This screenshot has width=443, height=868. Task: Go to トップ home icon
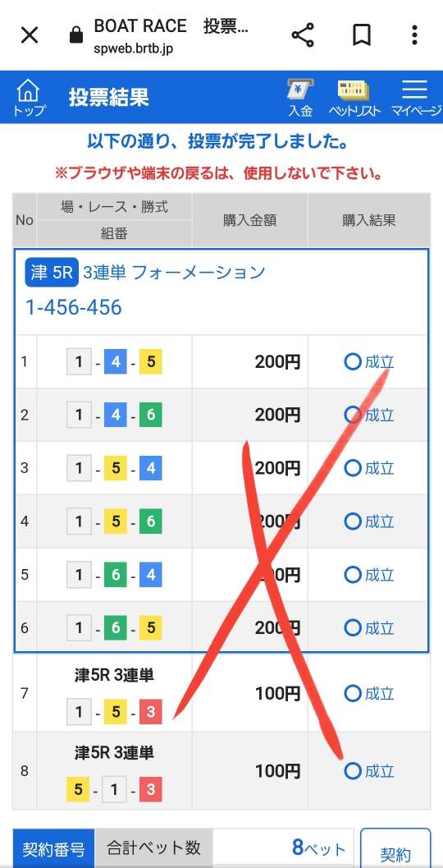tap(29, 97)
